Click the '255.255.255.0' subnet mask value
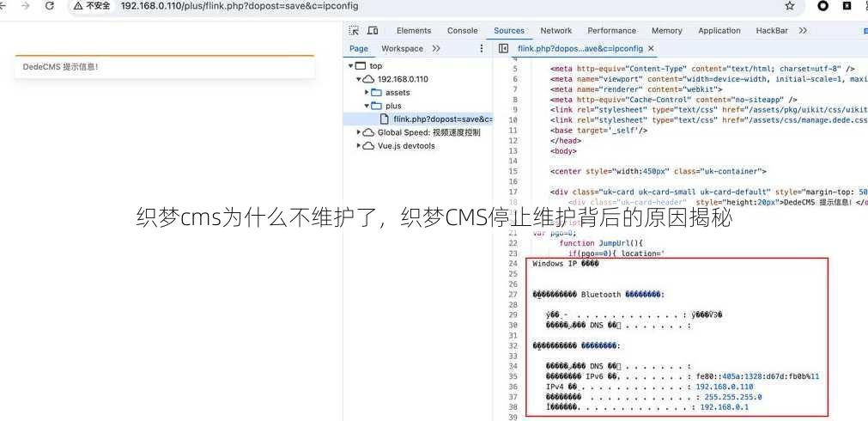868x421 pixels. click(x=733, y=397)
